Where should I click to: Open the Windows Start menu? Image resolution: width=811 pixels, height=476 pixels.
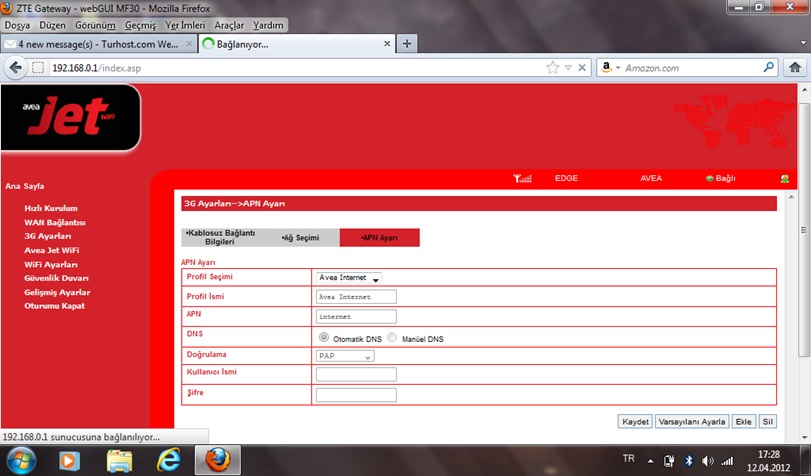tap(21, 460)
